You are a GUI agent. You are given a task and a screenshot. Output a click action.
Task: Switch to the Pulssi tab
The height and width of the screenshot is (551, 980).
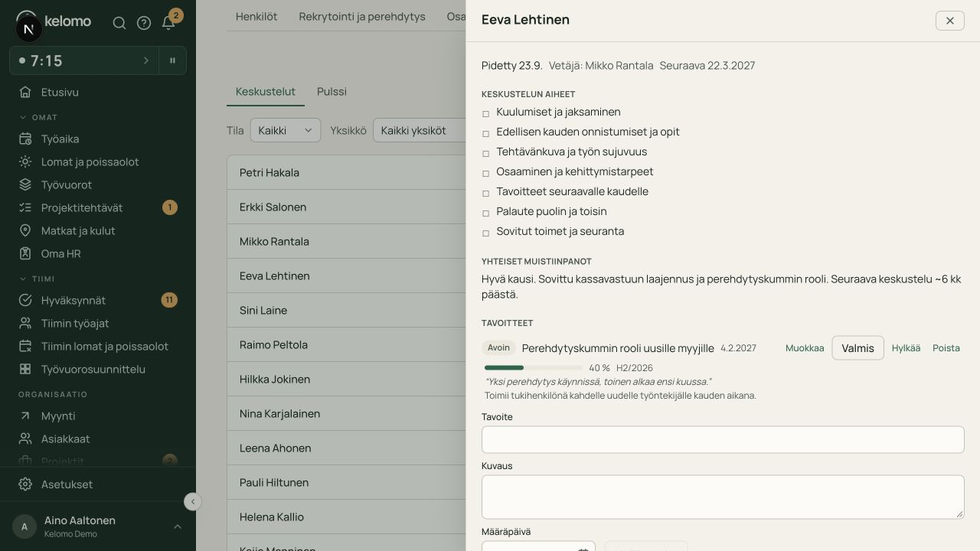click(332, 91)
